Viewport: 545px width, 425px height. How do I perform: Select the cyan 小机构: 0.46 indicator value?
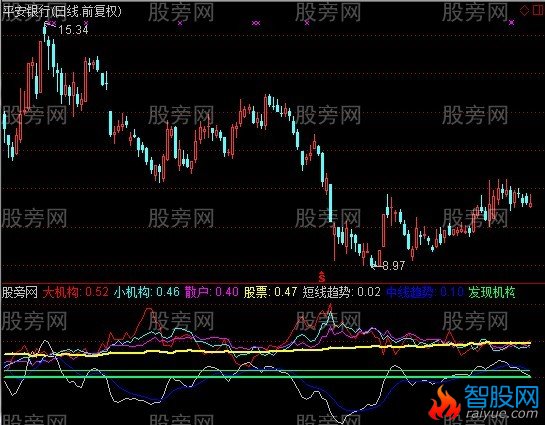[x=147, y=292]
